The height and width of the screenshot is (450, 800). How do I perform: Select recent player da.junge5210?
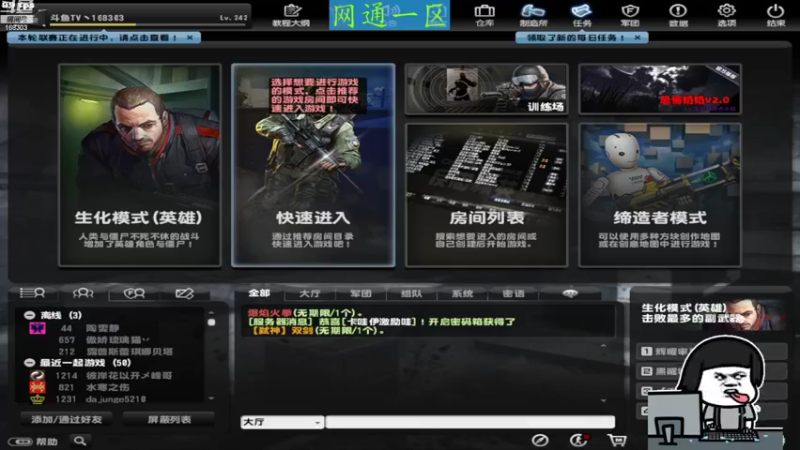pos(116,399)
